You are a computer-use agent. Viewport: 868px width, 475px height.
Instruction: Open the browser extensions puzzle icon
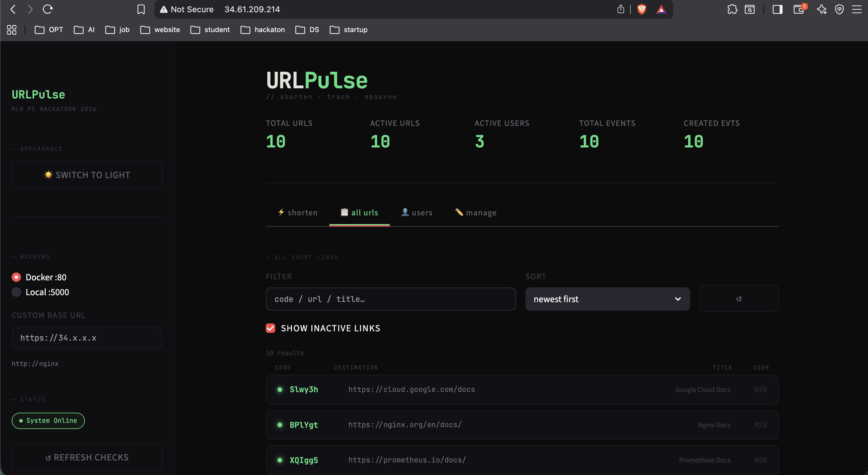[x=732, y=9]
